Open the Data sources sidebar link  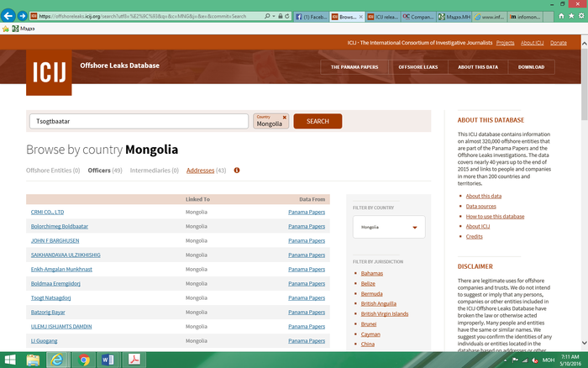point(480,207)
